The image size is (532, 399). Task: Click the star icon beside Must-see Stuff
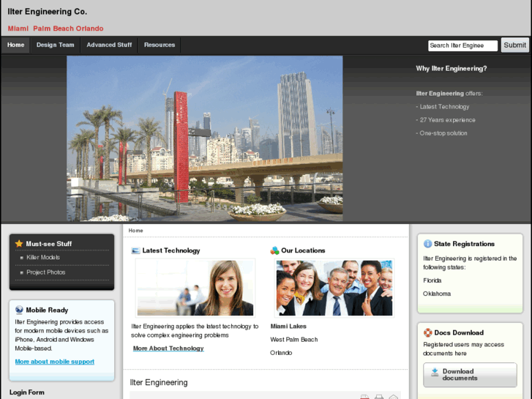coord(19,244)
